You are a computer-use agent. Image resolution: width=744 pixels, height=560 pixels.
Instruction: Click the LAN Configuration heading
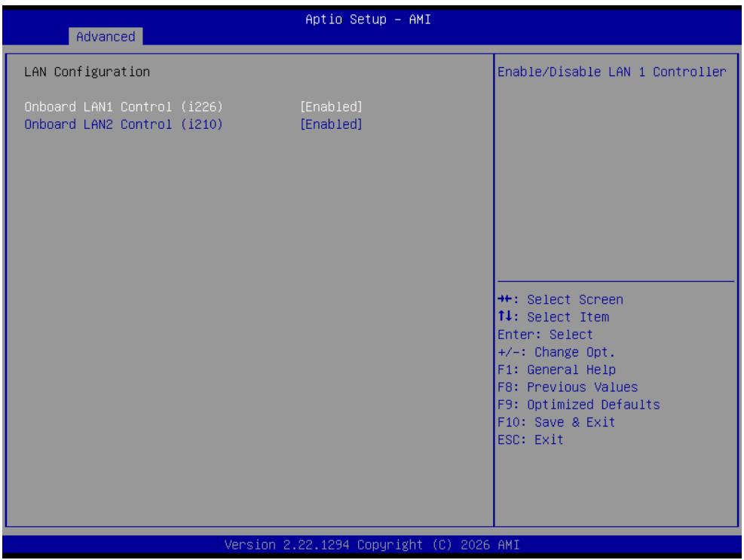click(87, 72)
